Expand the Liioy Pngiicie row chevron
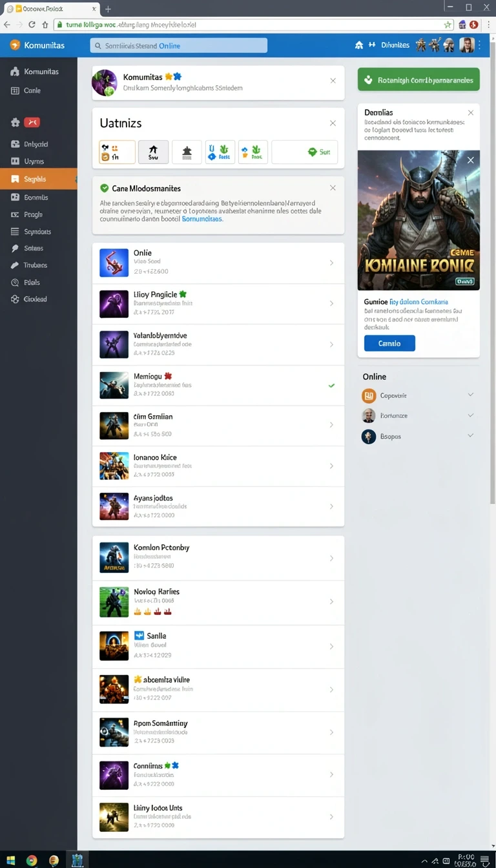The height and width of the screenshot is (868, 496). (331, 304)
